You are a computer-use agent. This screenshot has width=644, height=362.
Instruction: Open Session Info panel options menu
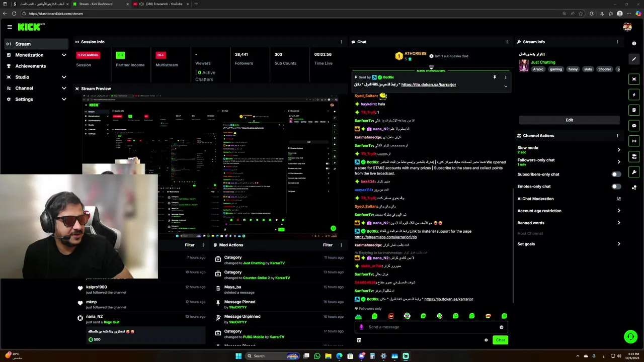click(x=341, y=42)
